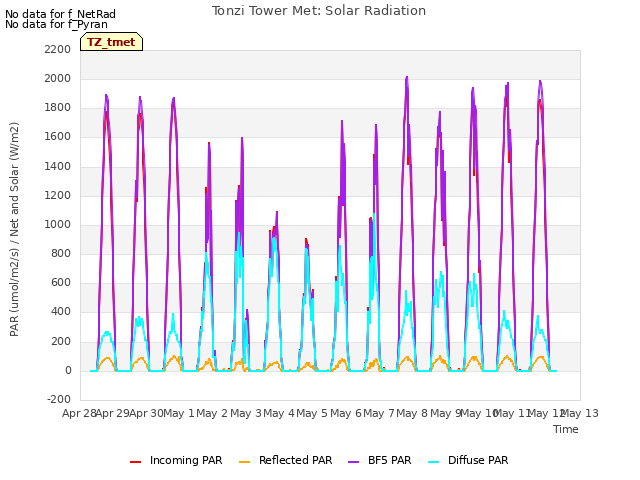The width and height of the screenshot is (640, 480).
Task: Click the red Incoming PAR legend swatch
Action: 136,462
